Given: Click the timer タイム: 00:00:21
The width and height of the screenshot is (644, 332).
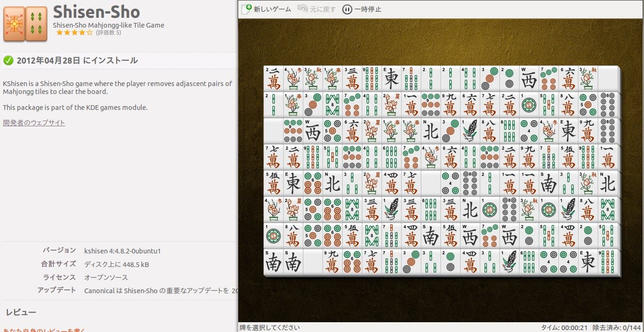Looking at the screenshot, I should (564, 328).
